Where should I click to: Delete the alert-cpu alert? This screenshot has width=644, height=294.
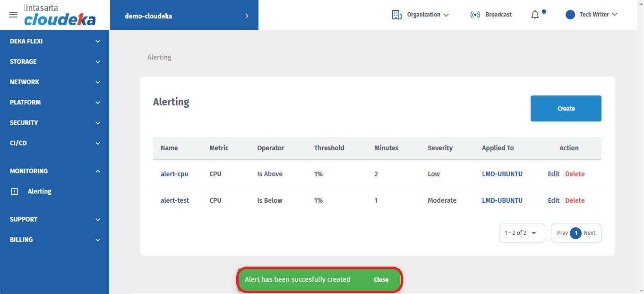[575, 174]
